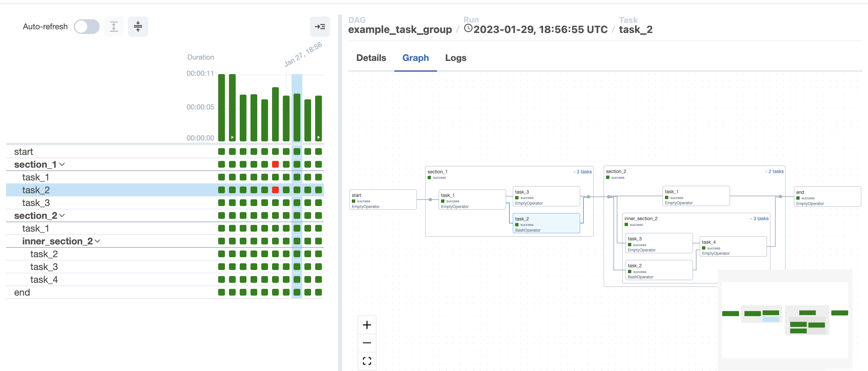Image resolution: width=868 pixels, height=371 pixels.
Task: Fit the graph to screen with the frame icon
Action: coord(367,361)
